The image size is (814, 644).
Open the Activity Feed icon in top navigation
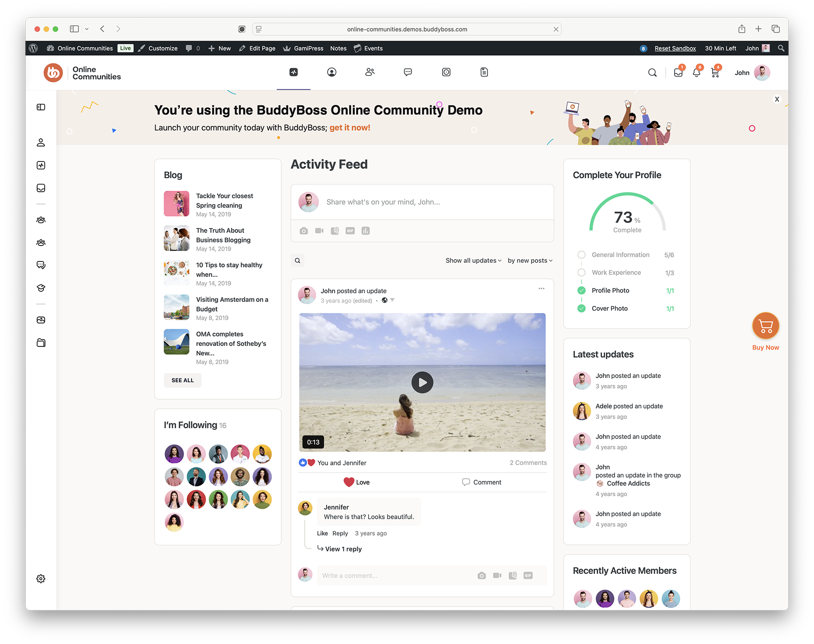coord(293,72)
